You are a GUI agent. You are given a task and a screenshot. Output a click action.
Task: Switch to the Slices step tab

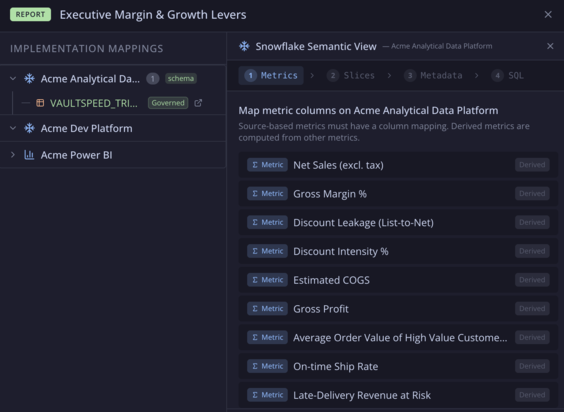tap(351, 76)
